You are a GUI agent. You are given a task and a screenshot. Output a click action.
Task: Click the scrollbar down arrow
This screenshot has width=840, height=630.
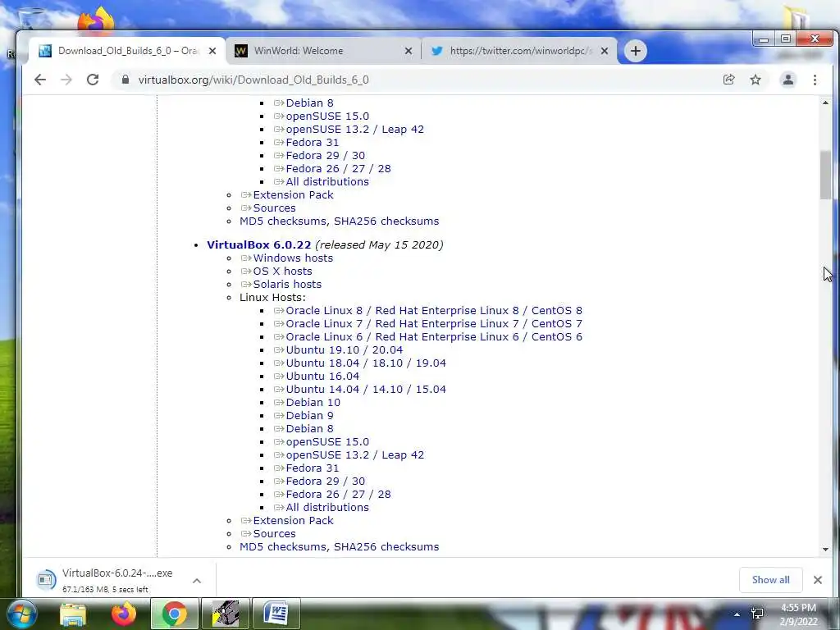[825, 549]
